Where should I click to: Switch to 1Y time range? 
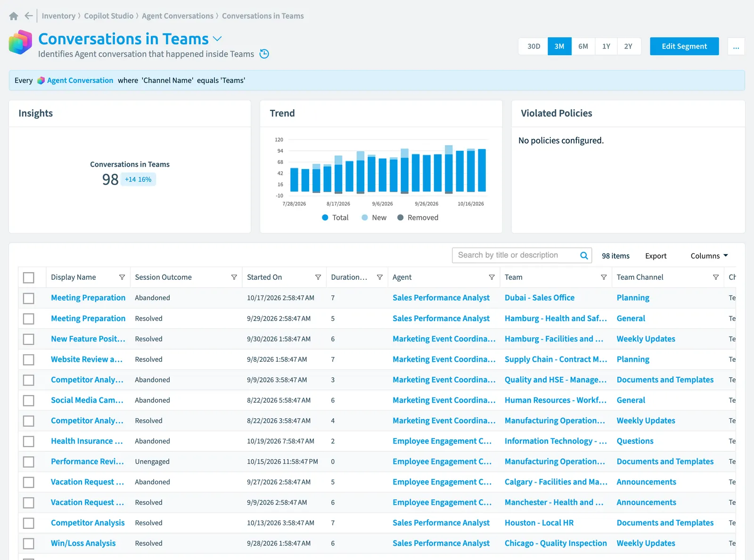(x=606, y=46)
